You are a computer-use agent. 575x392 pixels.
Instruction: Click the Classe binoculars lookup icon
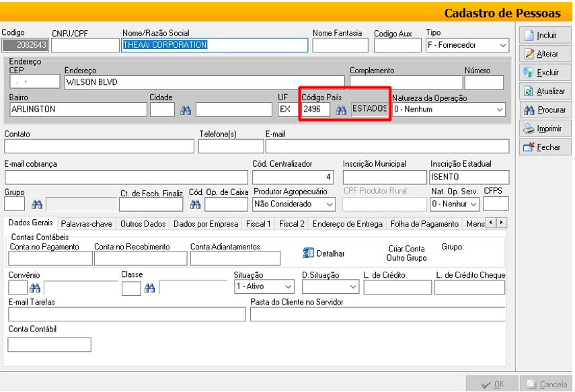click(x=150, y=288)
